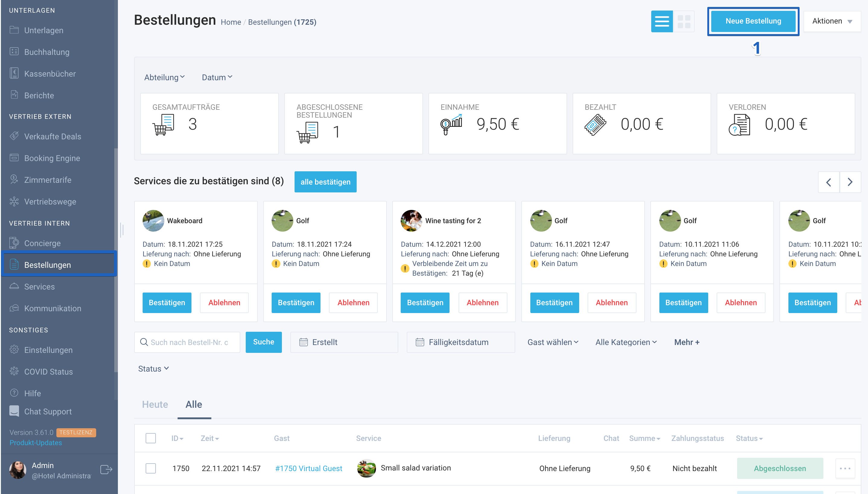Click the Small salad variation thumbnail

click(x=366, y=468)
